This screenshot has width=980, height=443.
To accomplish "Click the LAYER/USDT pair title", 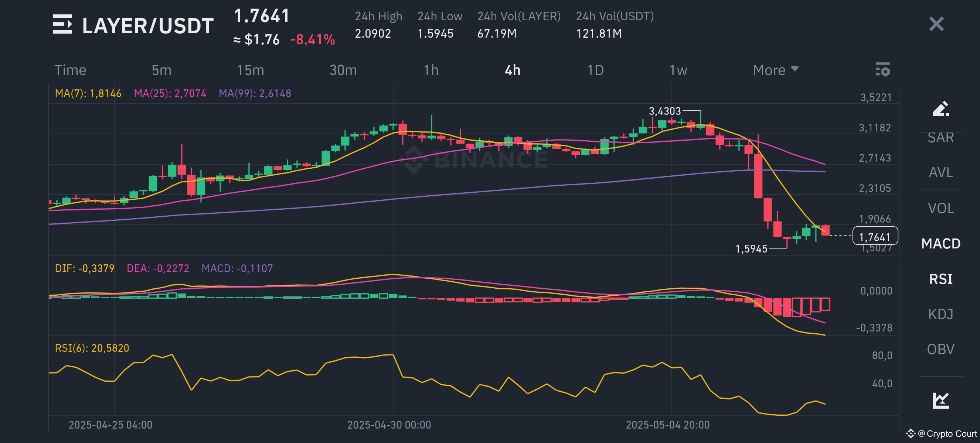I will click(x=147, y=26).
